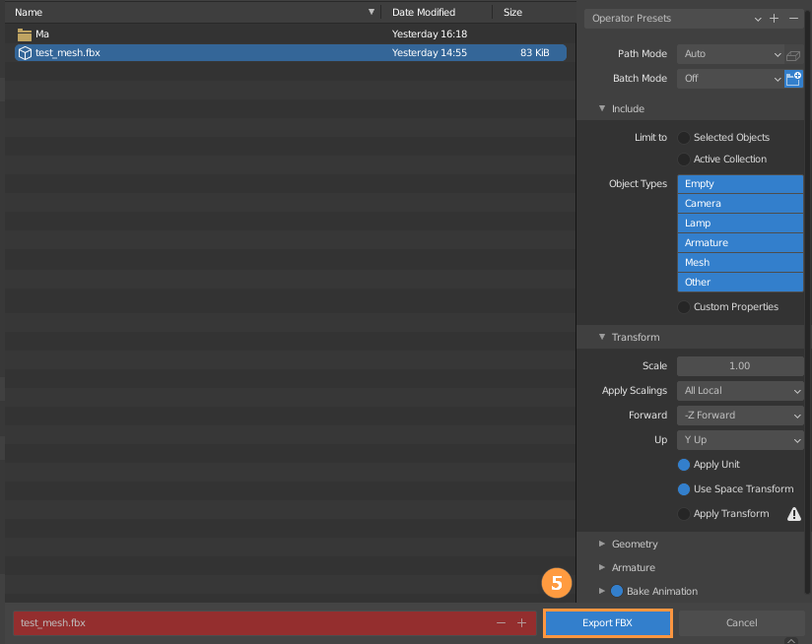Image resolution: width=812 pixels, height=644 pixels.
Task: Click the minus icon in filename field
Action: tap(501, 622)
